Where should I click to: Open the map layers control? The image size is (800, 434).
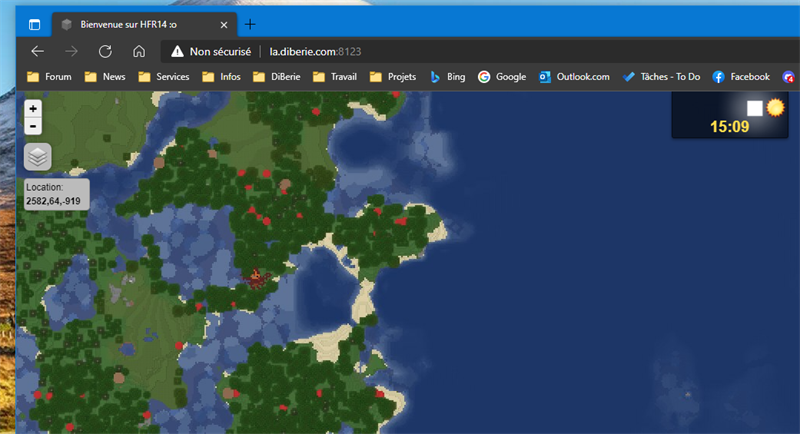[x=38, y=157]
